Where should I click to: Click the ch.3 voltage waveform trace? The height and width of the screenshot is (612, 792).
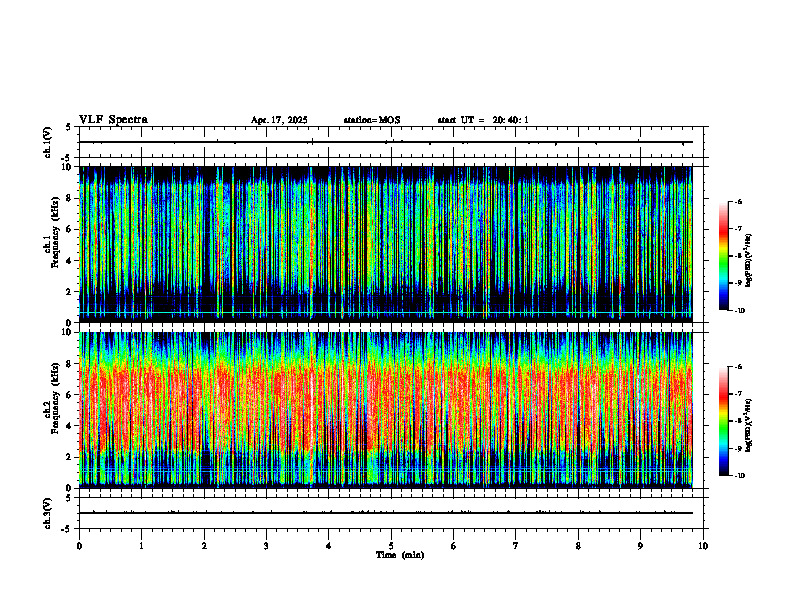click(x=386, y=513)
